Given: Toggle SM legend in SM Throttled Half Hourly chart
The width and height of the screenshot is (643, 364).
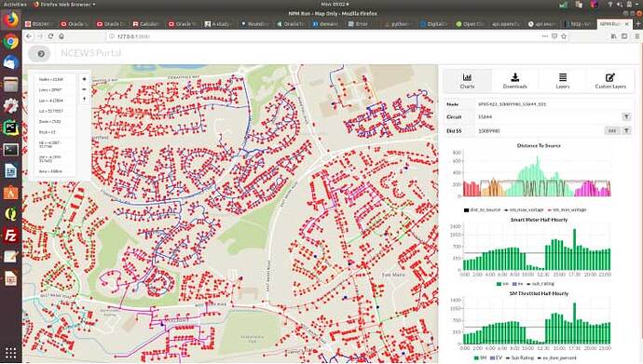Looking at the screenshot, I should click(x=480, y=357).
